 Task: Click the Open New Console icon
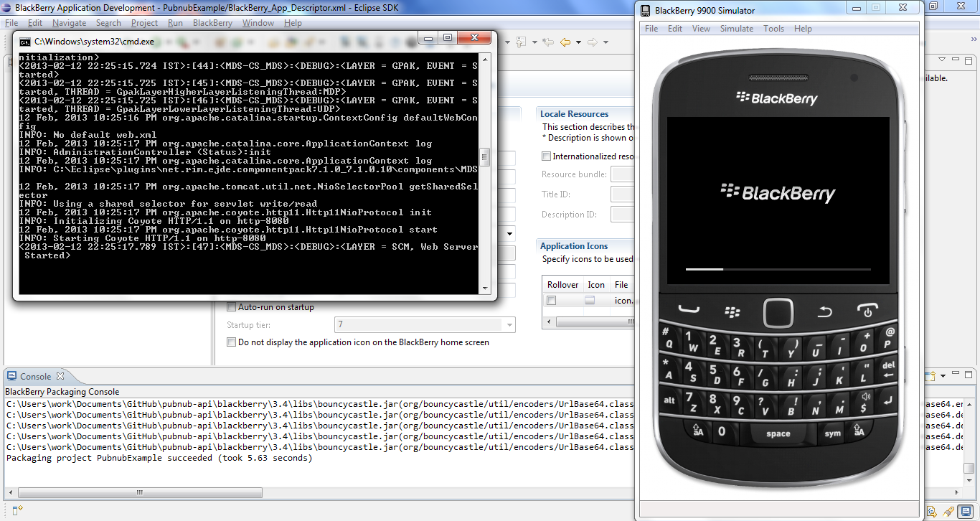pos(930,376)
